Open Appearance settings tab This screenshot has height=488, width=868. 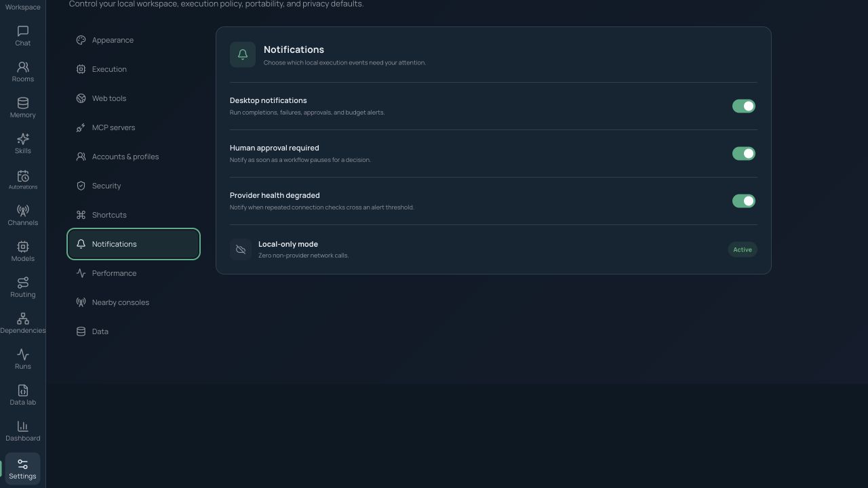point(134,40)
